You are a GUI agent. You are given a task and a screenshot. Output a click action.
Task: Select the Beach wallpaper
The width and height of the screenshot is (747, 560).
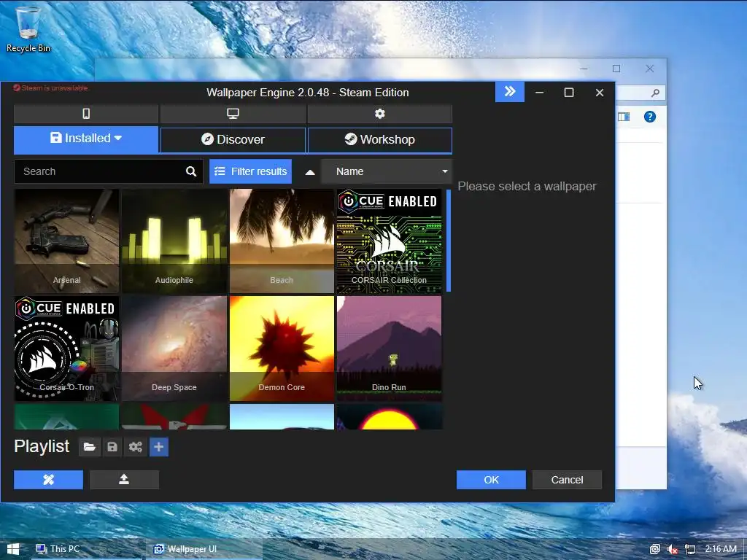[282, 241]
